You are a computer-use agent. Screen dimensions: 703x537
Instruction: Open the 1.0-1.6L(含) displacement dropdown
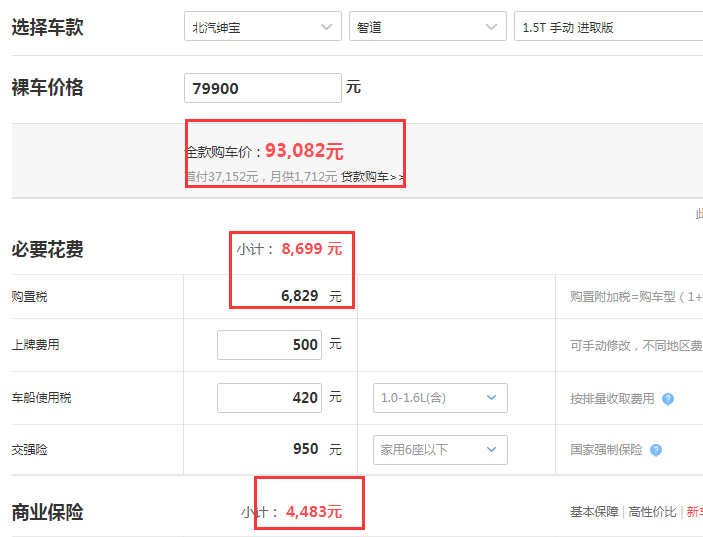(440, 398)
